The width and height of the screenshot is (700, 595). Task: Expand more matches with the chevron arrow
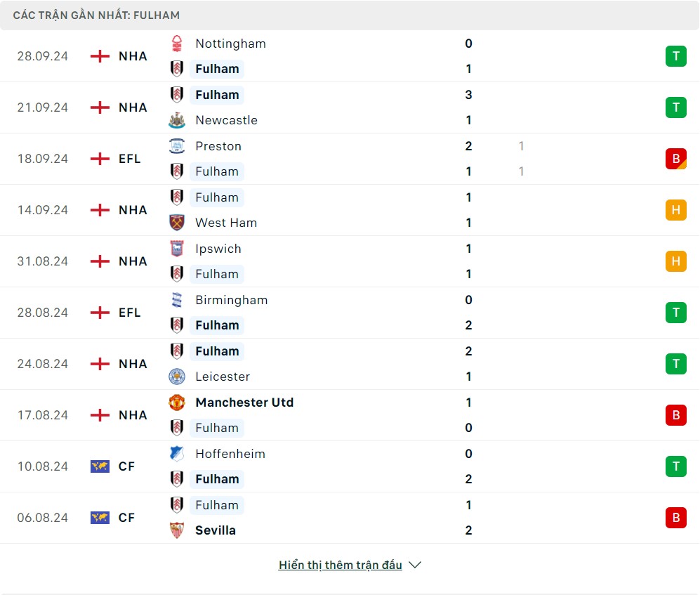click(415, 565)
